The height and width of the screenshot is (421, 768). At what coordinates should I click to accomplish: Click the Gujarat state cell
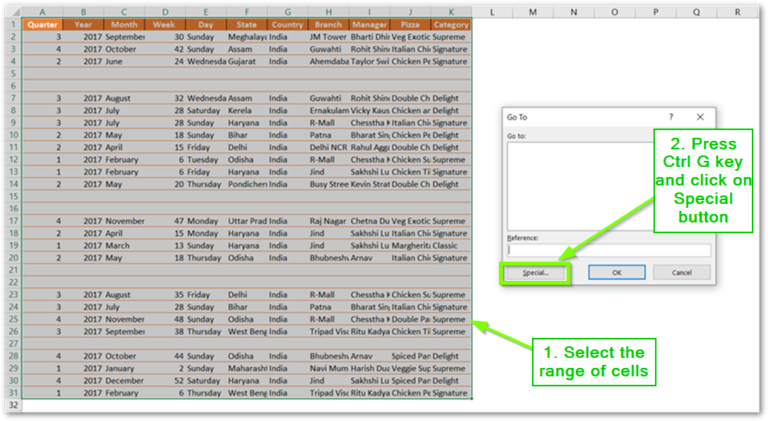tap(246, 61)
